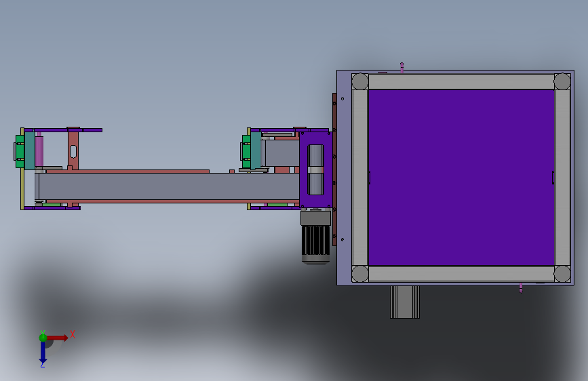Select the green bearing block at the conveyor's far left end
This screenshot has width=588, height=381.
click(20, 151)
